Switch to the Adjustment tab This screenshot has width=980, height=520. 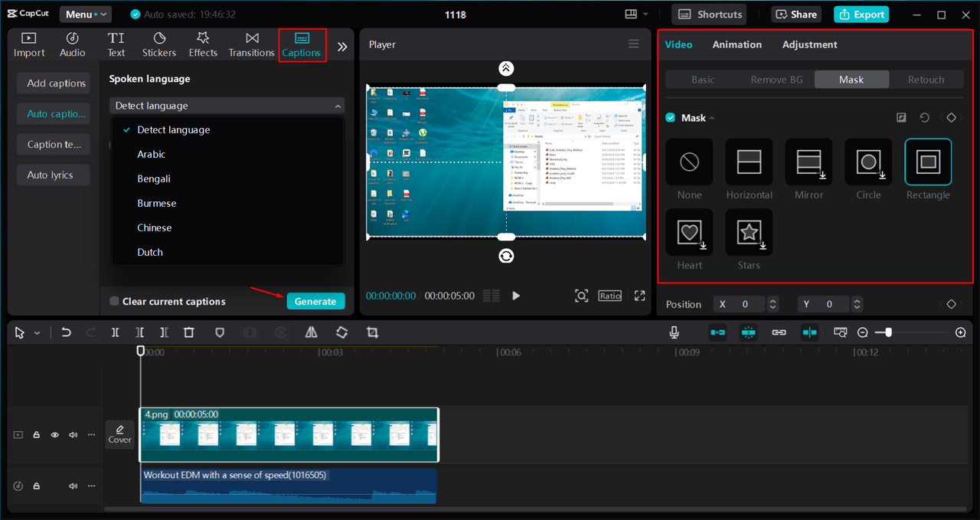pos(809,44)
